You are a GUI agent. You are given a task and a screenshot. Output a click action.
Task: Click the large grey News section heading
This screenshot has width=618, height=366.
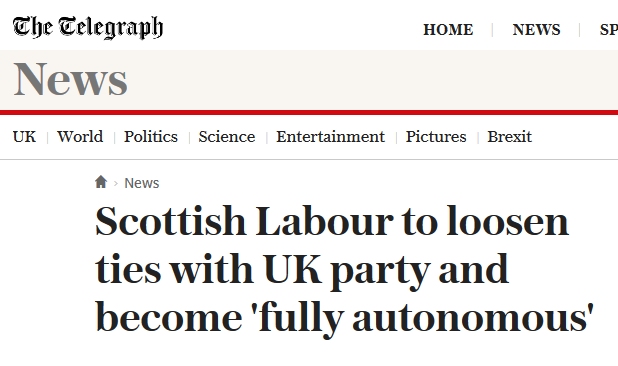[70, 79]
